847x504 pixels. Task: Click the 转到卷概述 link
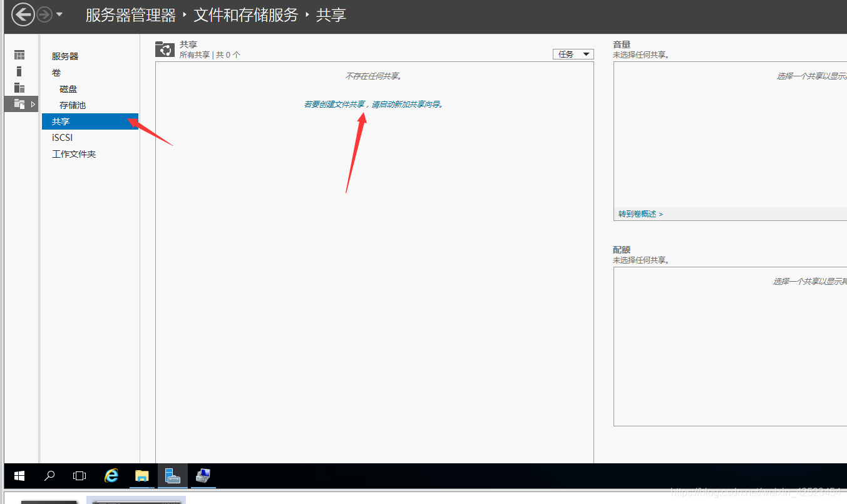[636, 213]
